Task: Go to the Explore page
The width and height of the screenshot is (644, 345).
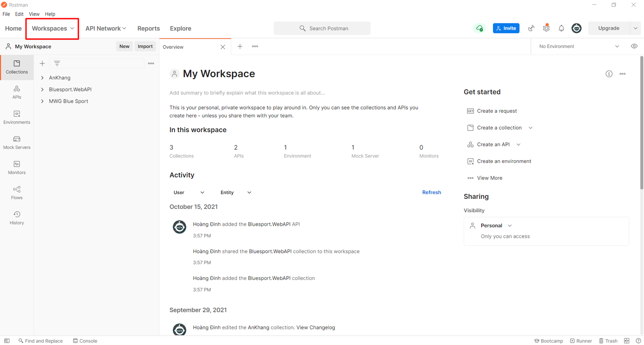Action: point(181,28)
